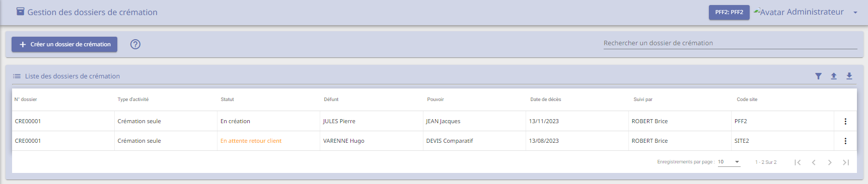Go to the previous page

(x=814, y=162)
